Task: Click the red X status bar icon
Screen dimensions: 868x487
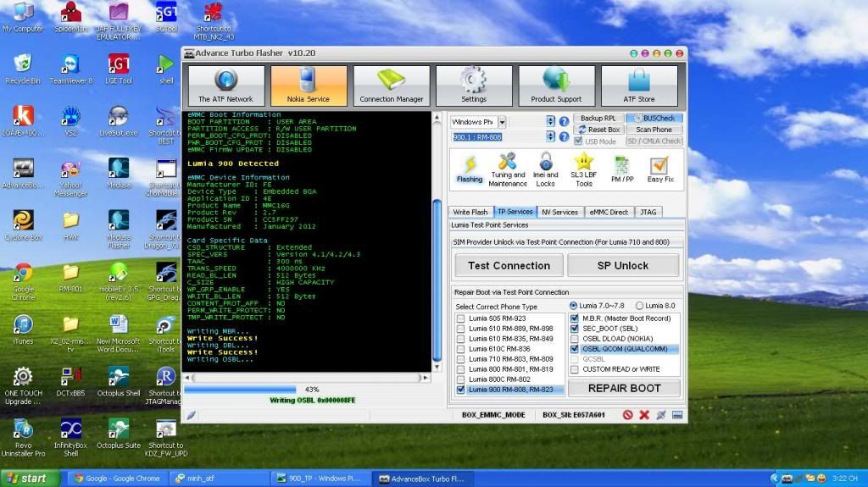Action: [644, 414]
